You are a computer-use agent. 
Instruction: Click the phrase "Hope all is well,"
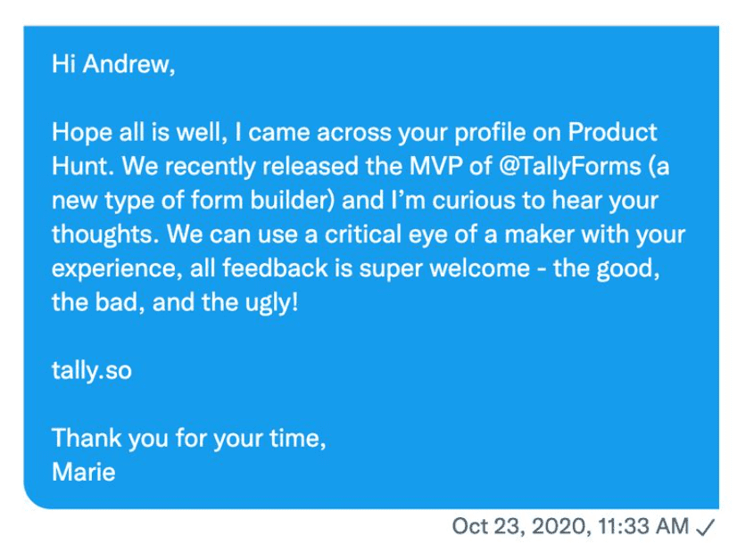click(x=140, y=133)
